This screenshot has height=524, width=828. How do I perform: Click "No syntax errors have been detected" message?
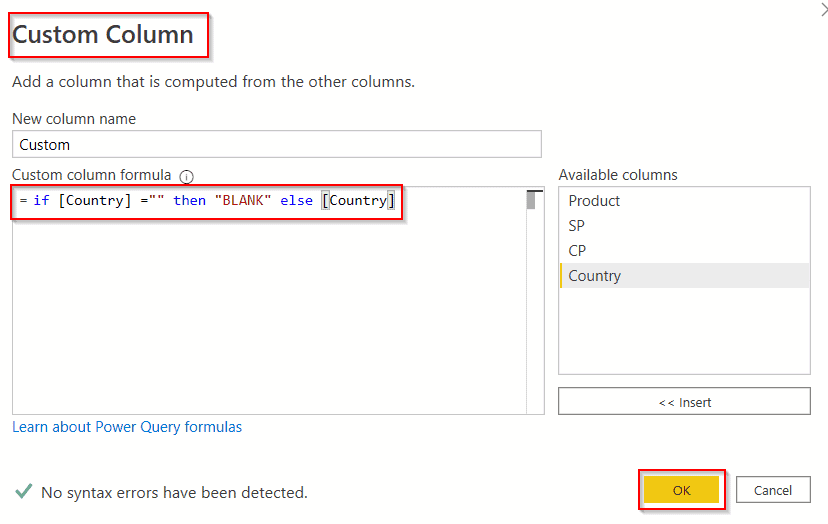174,492
